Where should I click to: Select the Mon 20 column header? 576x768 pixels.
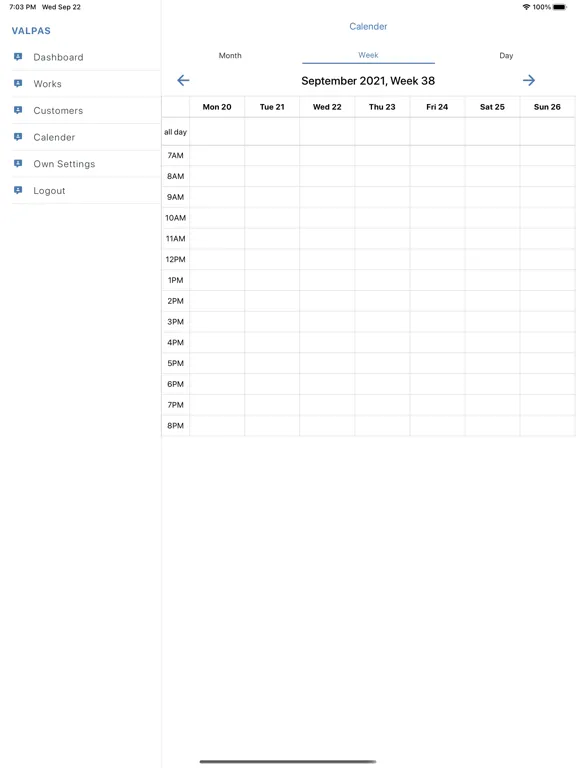[x=217, y=107]
